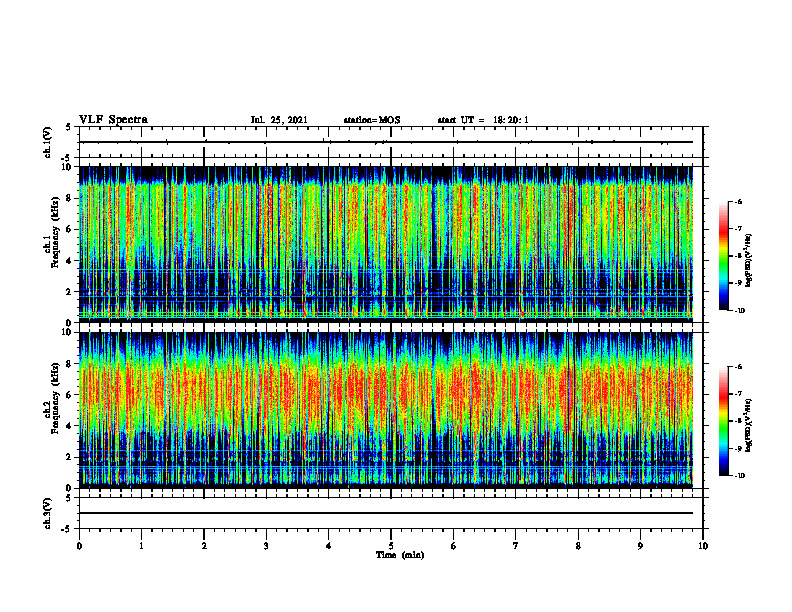Click the "ch.1(V)" waveform axis label
Viewport: 792px width, 612px height.
coord(48,142)
